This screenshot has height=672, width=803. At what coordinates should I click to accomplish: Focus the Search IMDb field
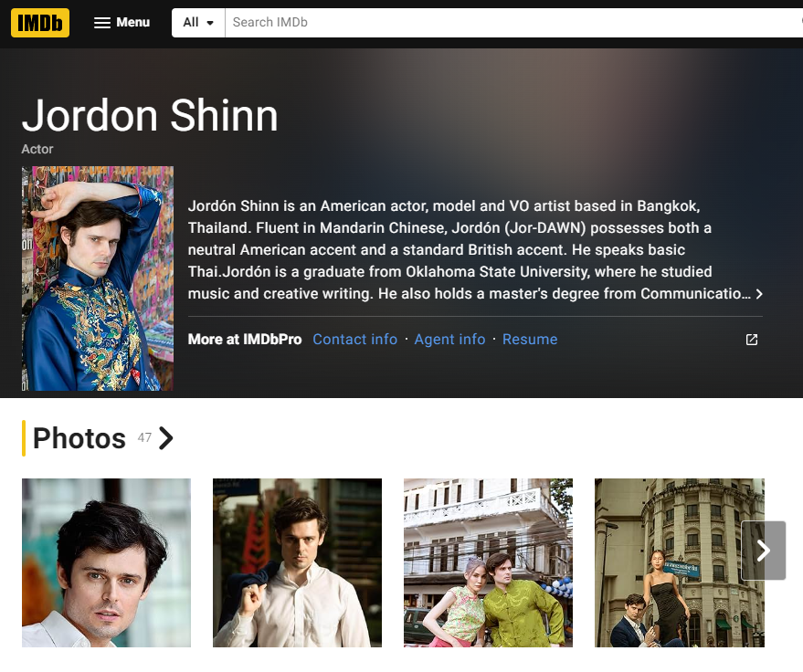[513, 23]
